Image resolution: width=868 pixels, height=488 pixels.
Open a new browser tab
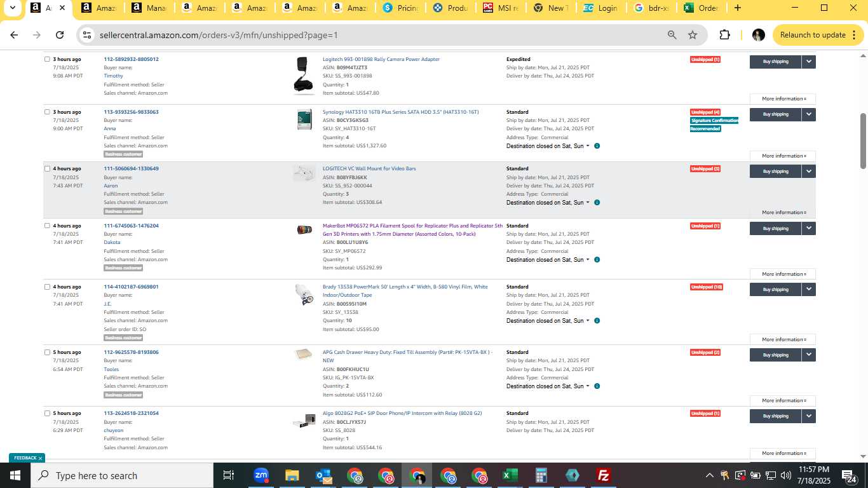coord(737,8)
